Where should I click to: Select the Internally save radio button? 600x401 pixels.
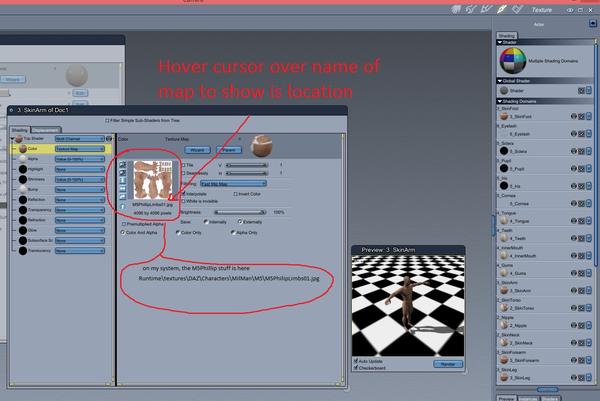pos(206,222)
